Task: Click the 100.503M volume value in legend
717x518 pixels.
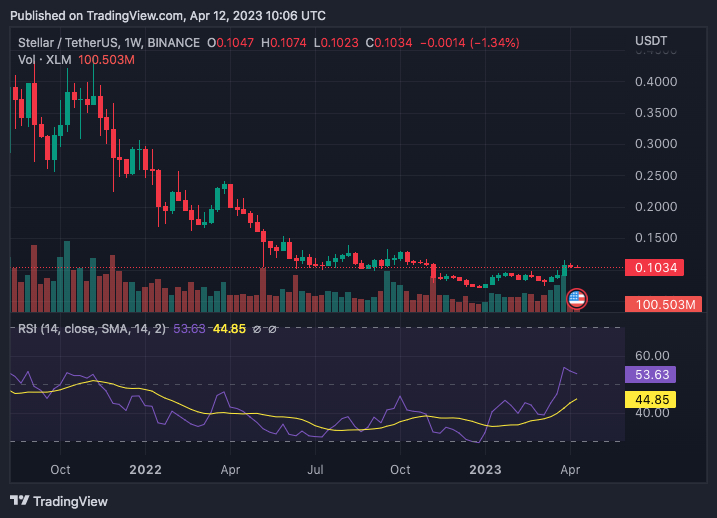Action: [106, 60]
